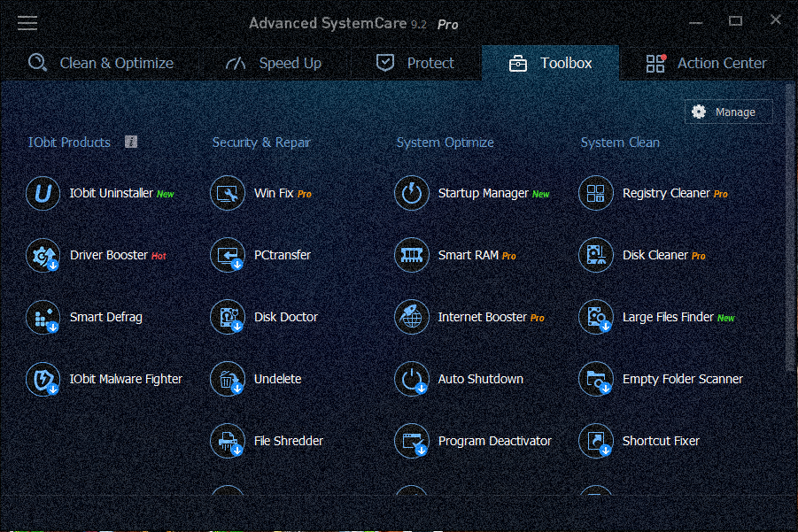The image size is (798, 532).
Task: Open File Shredder icon
Action: click(x=228, y=442)
